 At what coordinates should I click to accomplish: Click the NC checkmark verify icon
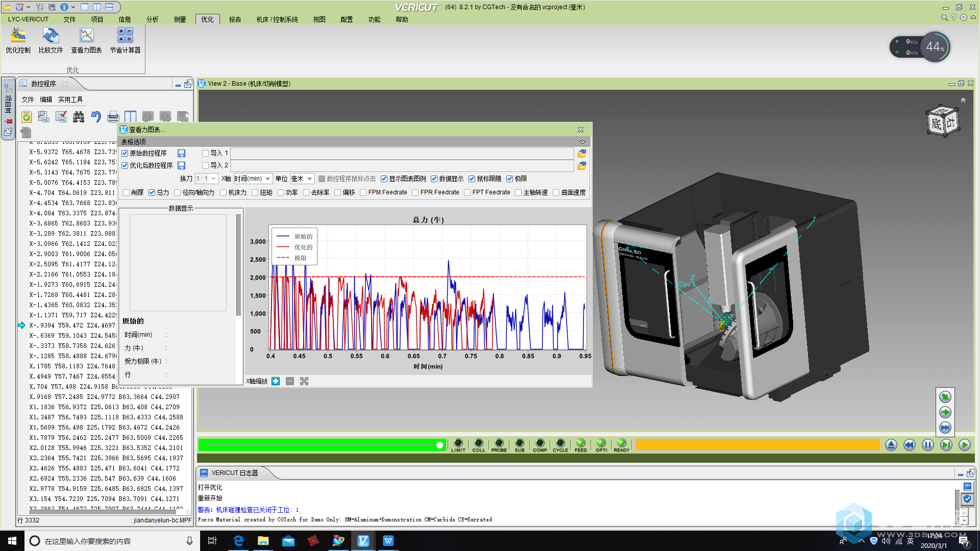coord(61,117)
